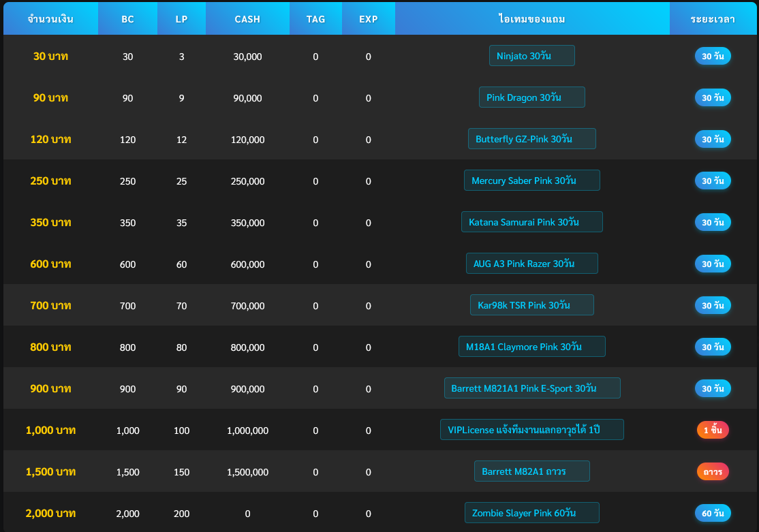Pick the Katana Samurai Pink 30วัน item
The width and height of the screenshot is (759, 532).
[532, 221]
